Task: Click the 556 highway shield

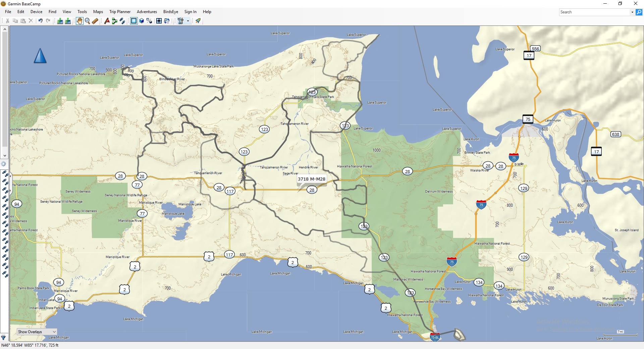Action: click(x=535, y=49)
